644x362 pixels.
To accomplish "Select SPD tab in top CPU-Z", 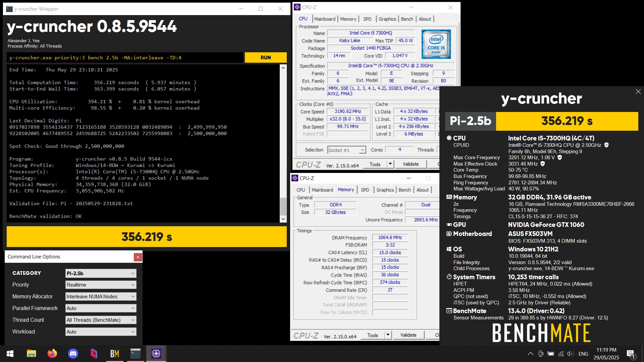I will pyautogui.click(x=367, y=19).
